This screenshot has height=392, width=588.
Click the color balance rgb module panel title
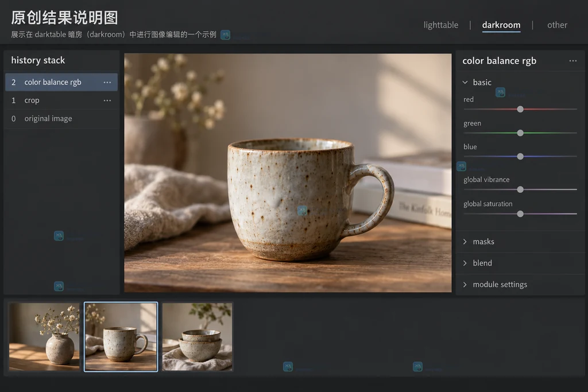[499, 61]
